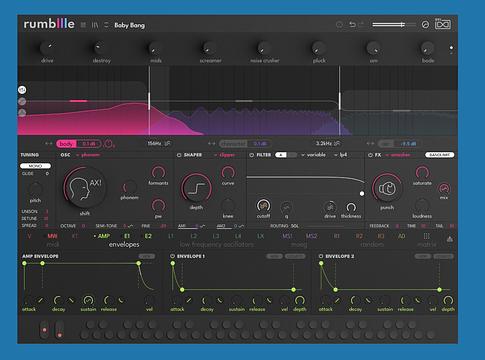Screen dimensions: 485x360
Task: Click the amp envelope sustain knob
Action: (88, 301)
